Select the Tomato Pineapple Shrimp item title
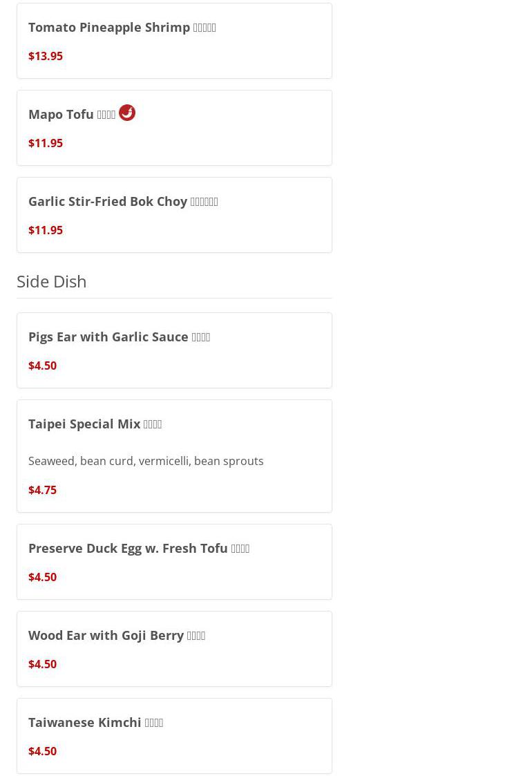This screenshot has height=776, width=532. click(x=109, y=28)
